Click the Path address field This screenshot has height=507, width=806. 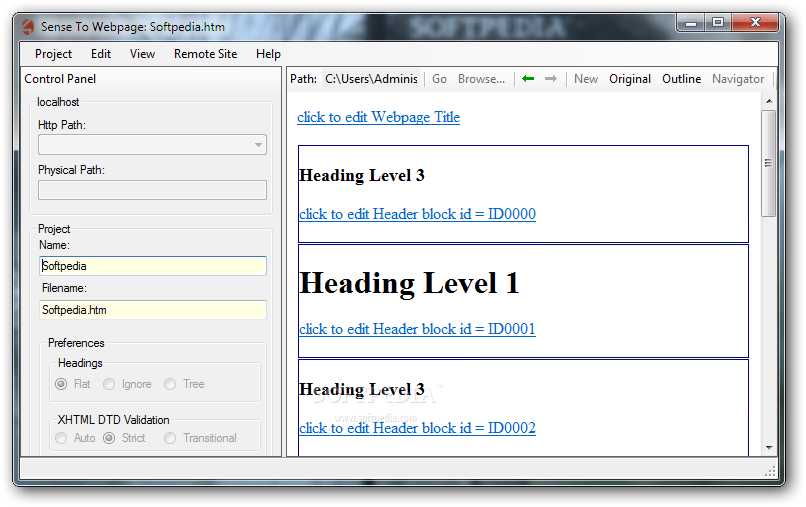371,79
